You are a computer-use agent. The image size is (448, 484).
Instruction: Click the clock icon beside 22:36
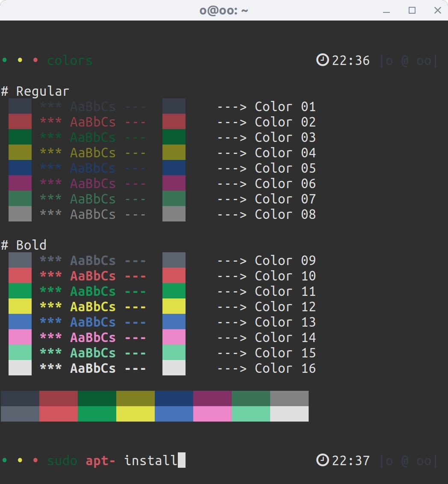(x=322, y=60)
